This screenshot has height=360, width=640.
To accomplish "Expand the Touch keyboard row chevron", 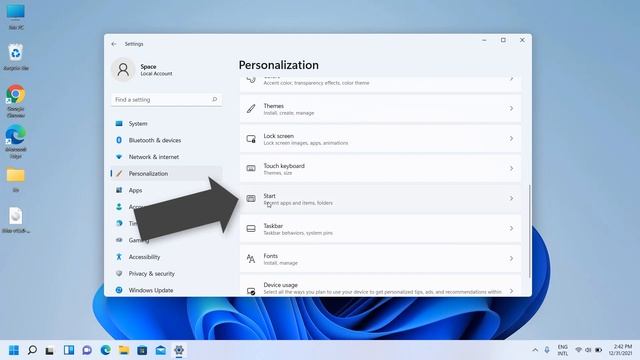I will pyautogui.click(x=511, y=169).
